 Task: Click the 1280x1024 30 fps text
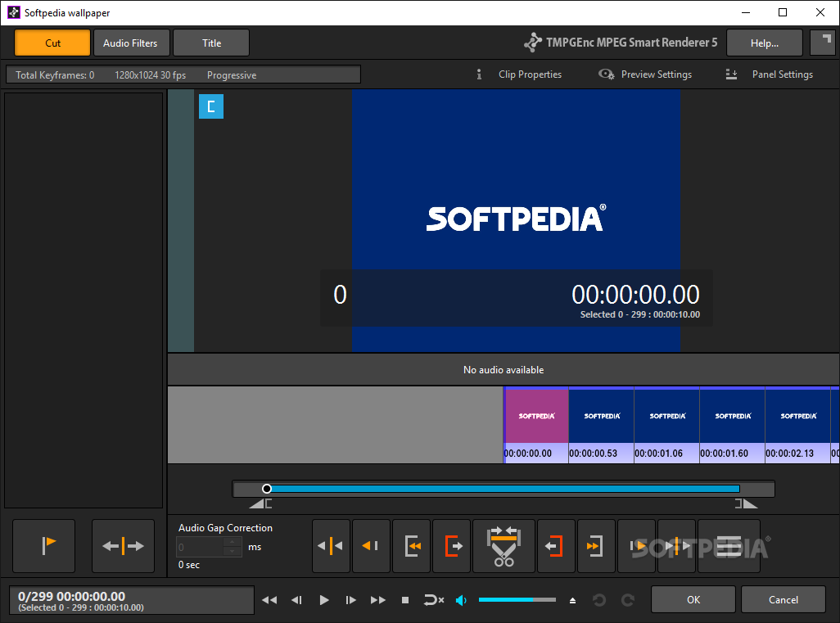tap(150, 75)
